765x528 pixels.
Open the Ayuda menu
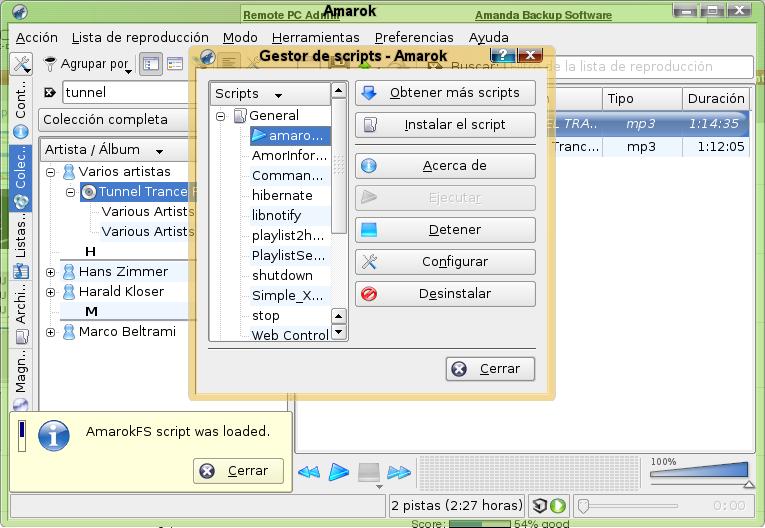pyautogui.click(x=488, y=38)
